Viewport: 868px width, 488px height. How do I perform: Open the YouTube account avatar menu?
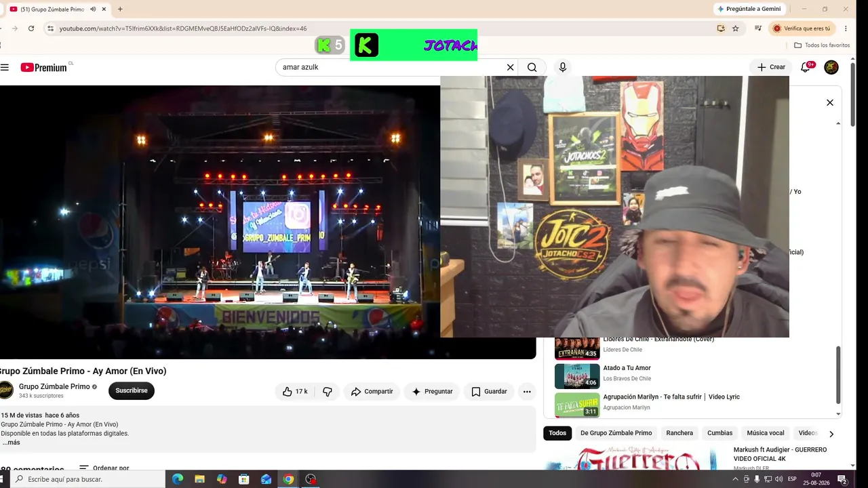831,67
